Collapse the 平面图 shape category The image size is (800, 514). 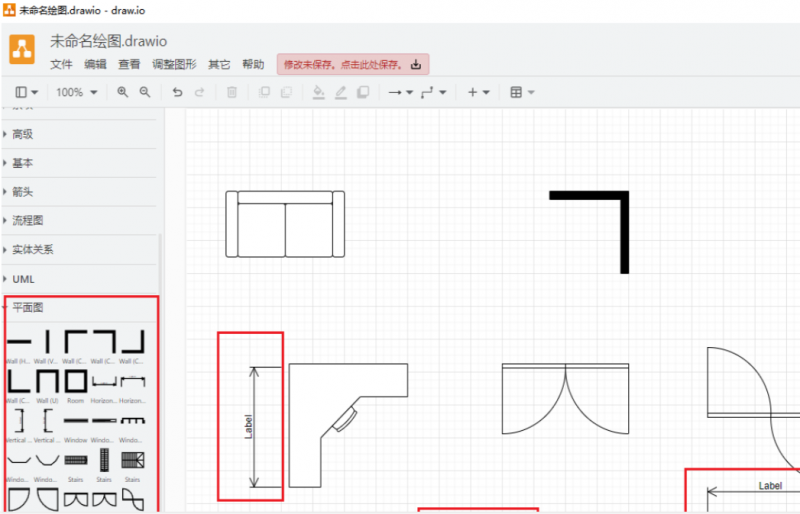click(x=79, y=308)
